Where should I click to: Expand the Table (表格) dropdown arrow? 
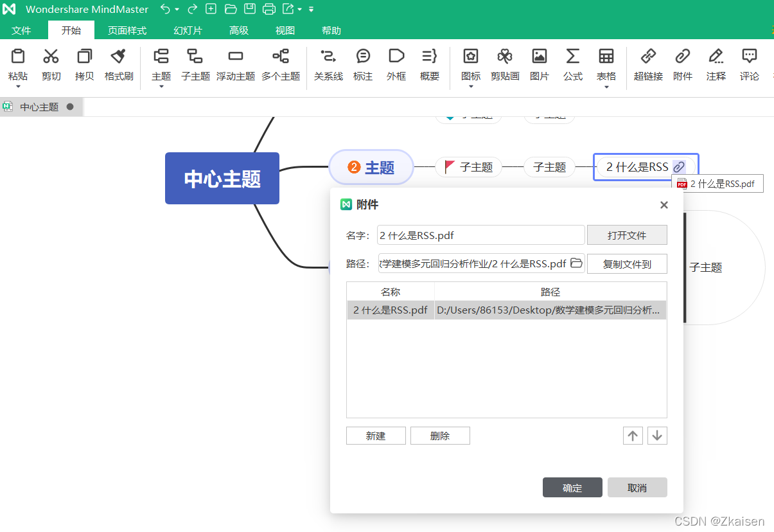(x=606, y=86)
